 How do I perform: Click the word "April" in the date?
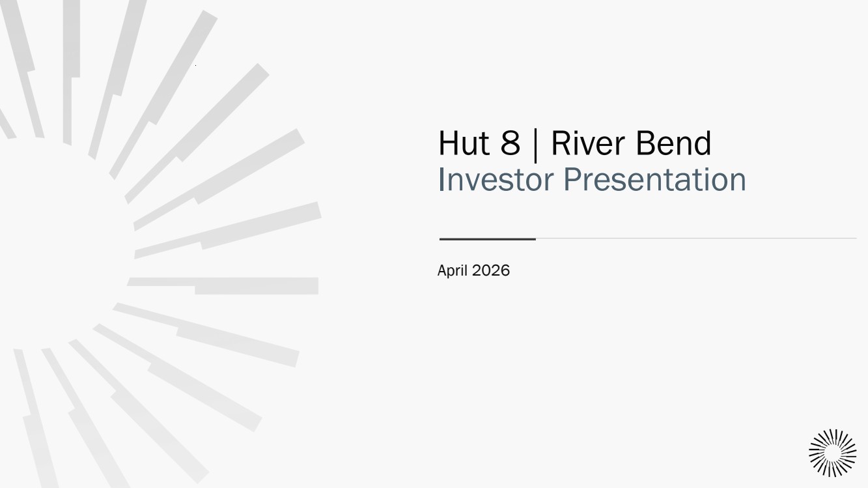click(x=452, y=270)
